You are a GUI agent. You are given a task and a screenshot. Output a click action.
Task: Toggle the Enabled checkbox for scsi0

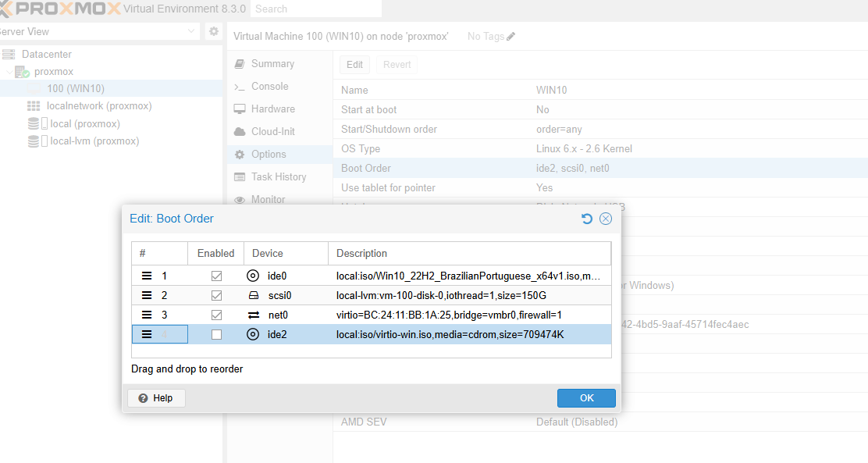pos(216,295)
